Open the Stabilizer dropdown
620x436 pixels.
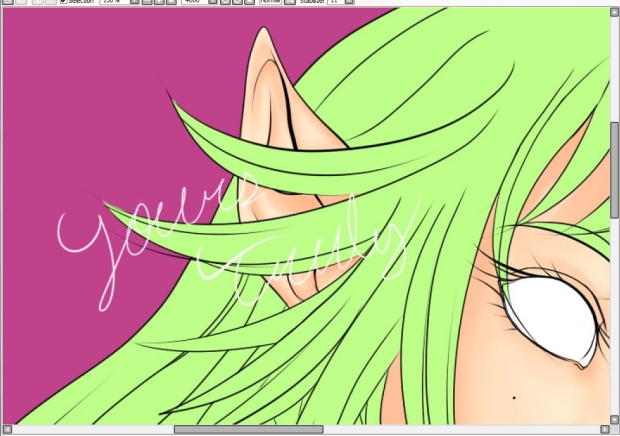click(x=349, y=2)
